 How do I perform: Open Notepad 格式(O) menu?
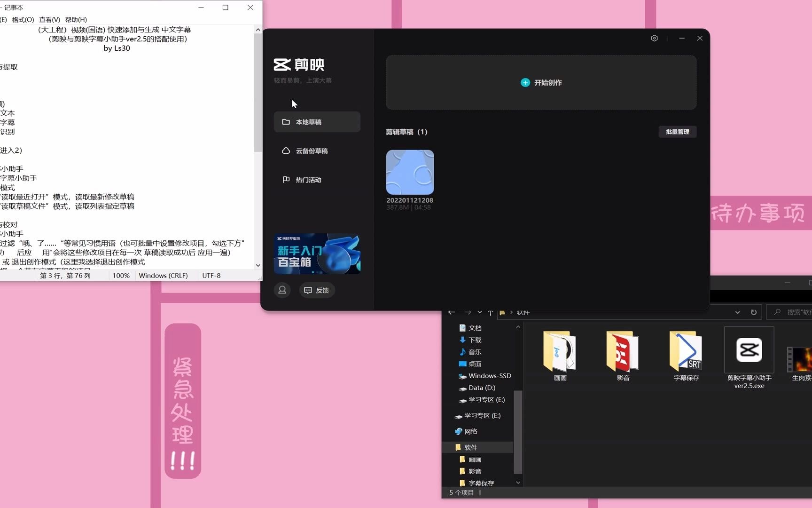[23, 20]
